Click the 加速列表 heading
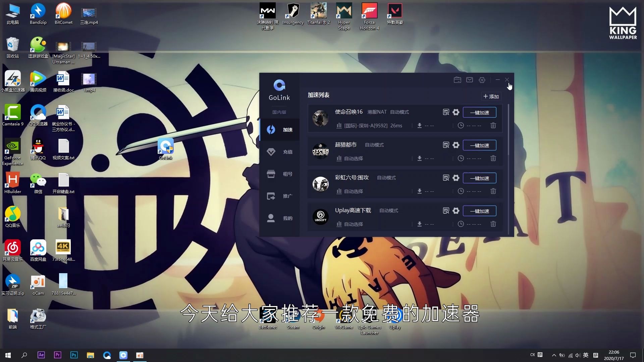 point(319,95)
